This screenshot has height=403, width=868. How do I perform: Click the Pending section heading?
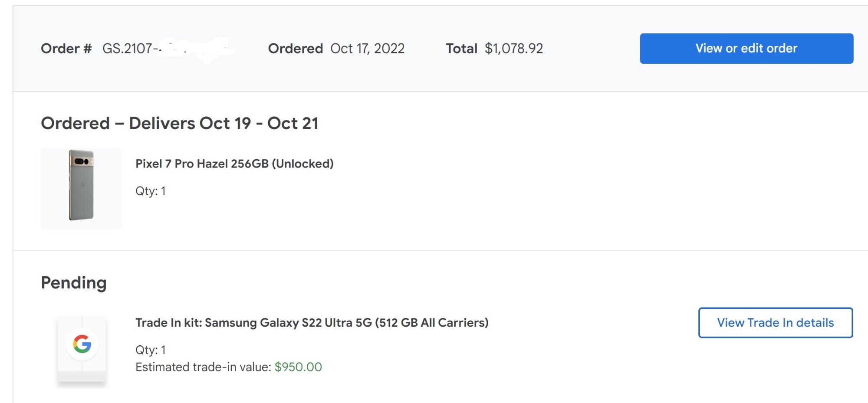coord(74,283)
